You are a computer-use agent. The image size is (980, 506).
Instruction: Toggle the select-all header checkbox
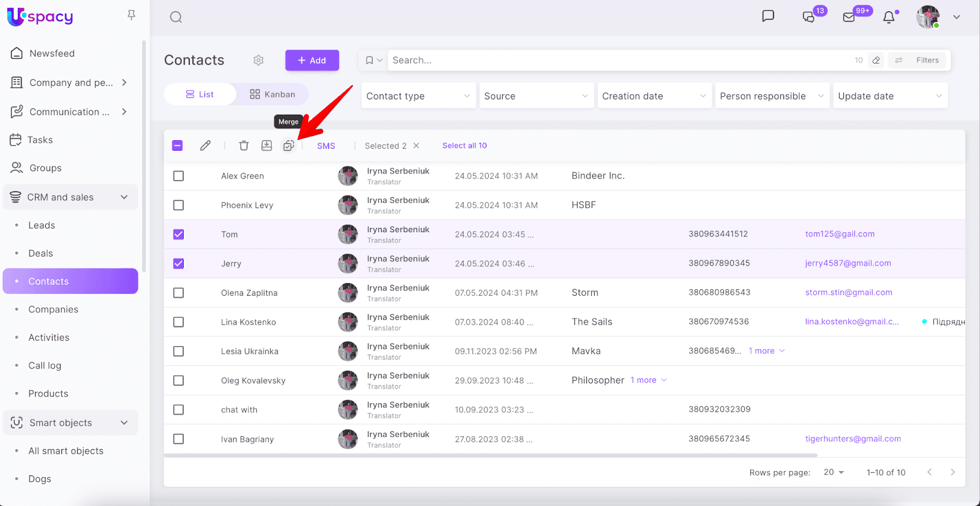pyautogui.click(x=178, y=146)
